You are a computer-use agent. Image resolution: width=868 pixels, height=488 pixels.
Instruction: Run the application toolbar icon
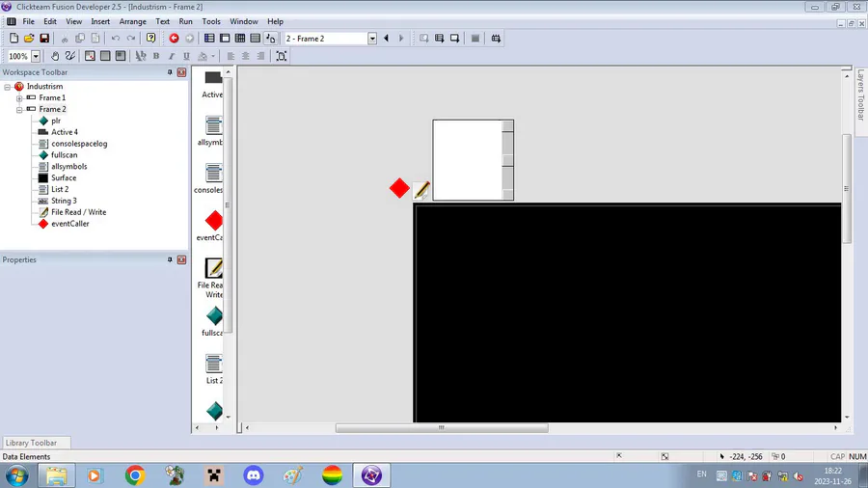pos(439,39)
